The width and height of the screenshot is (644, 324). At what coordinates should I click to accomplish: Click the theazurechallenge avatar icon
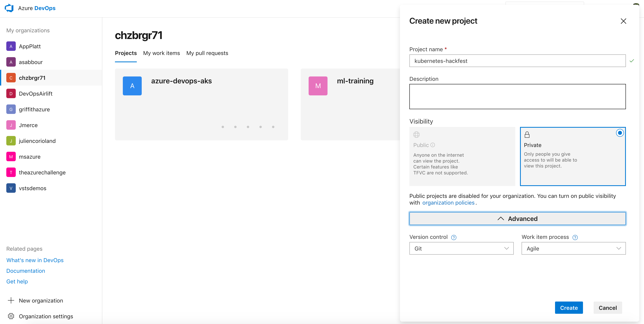(x=11, y=172)
